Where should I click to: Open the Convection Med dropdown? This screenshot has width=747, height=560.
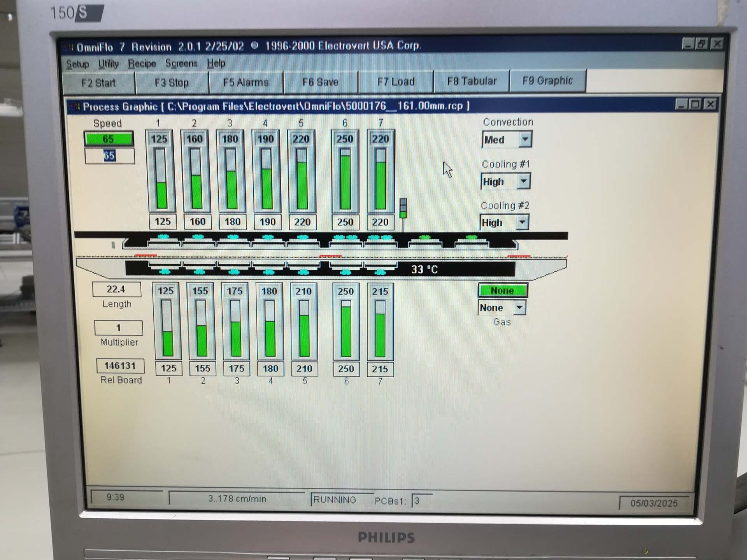[x=525, y=139]
